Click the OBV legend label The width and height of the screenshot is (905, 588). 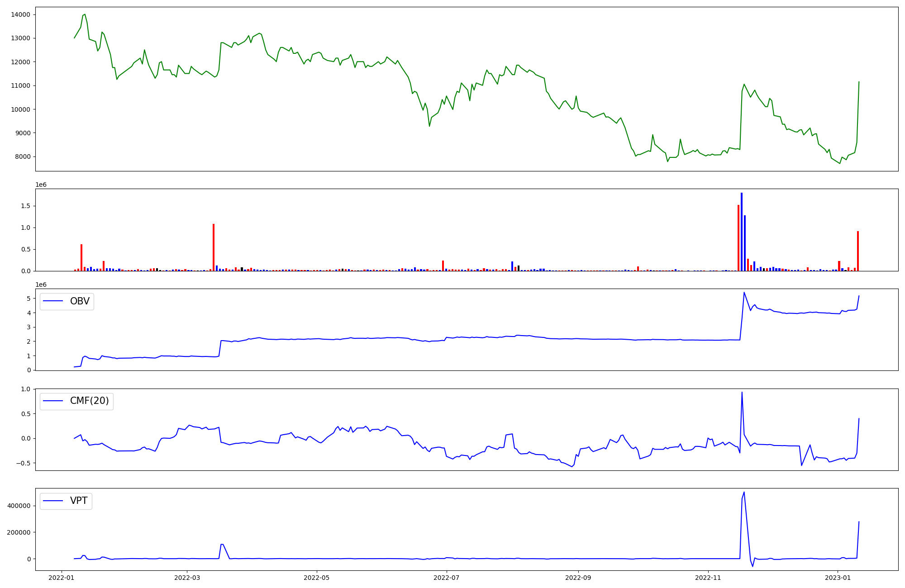click(80, 301)
